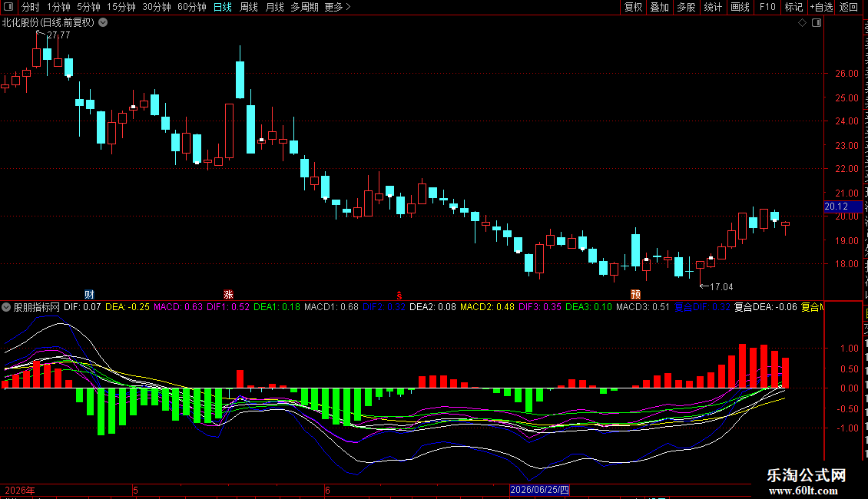Click the 26.00 price axis label
The image size is (868, 499).
847,73
